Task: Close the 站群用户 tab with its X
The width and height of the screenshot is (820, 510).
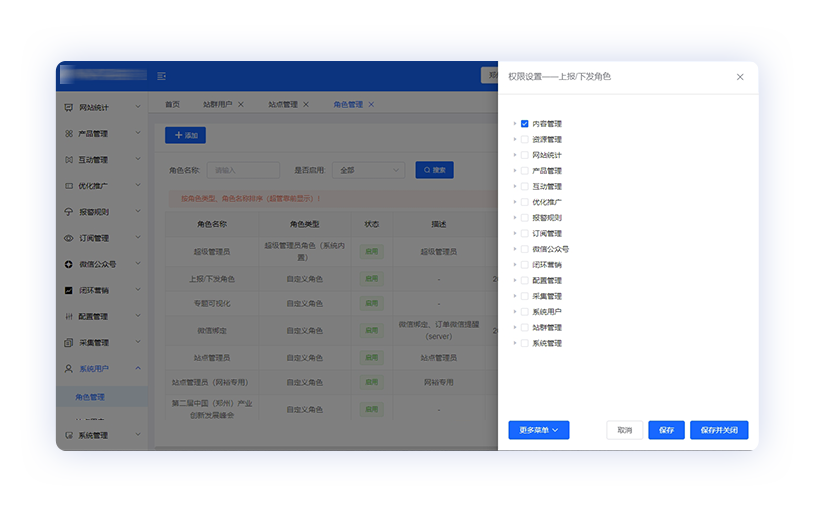Action: (241, 105)
